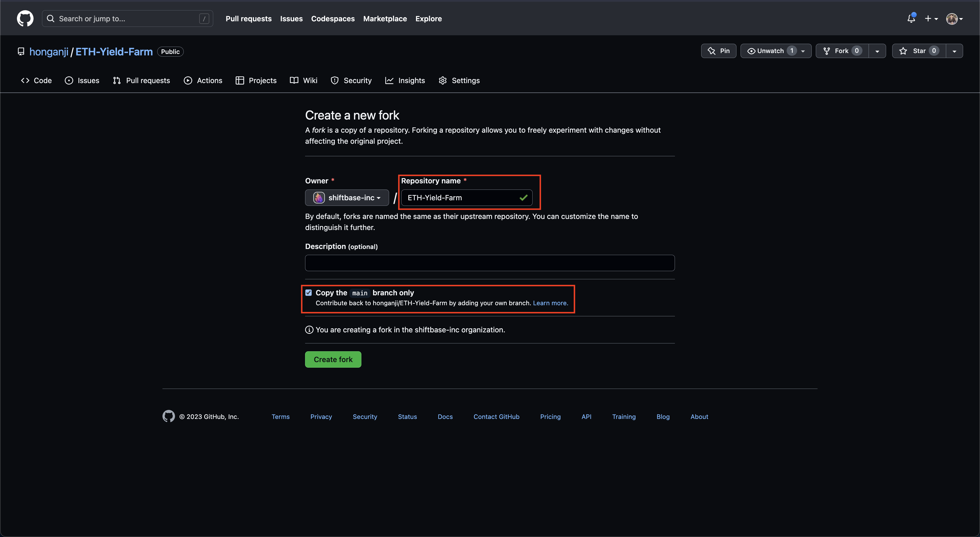Open the About footer link

(x=699, y=417)
